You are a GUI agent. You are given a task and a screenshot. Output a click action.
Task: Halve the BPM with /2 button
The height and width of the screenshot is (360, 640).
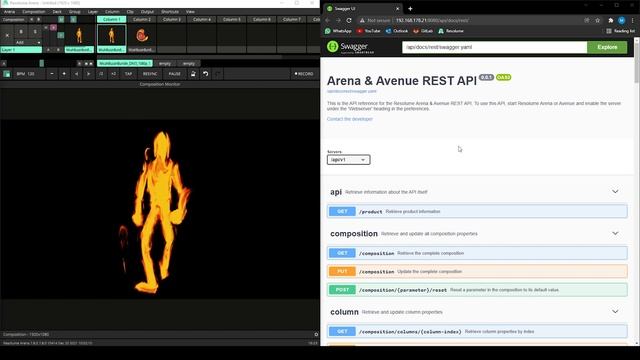pos(101,74)
